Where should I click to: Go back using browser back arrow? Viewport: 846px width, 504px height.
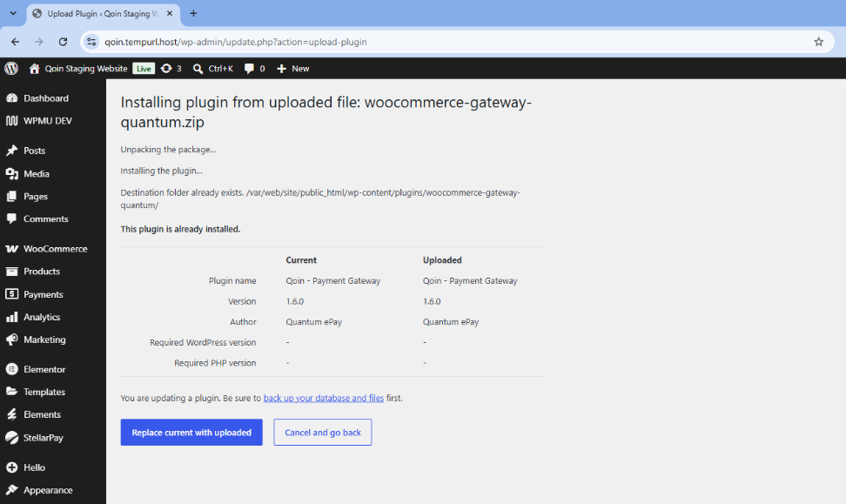tap(15, 42)
